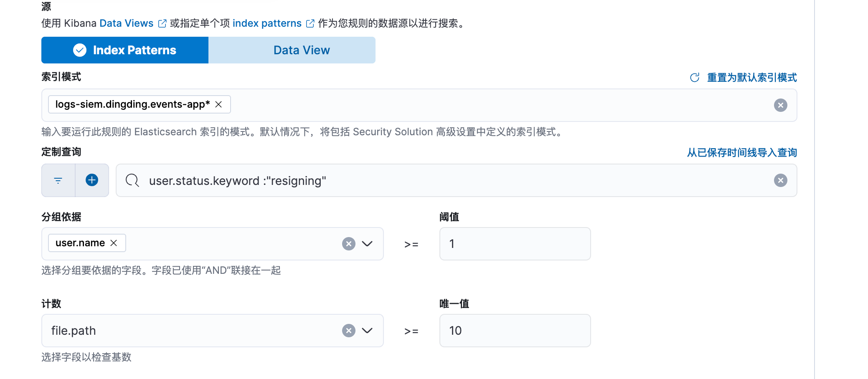Clear the file.path count field
The height and width of the screenshot is (379, 868).
(348, 331)
